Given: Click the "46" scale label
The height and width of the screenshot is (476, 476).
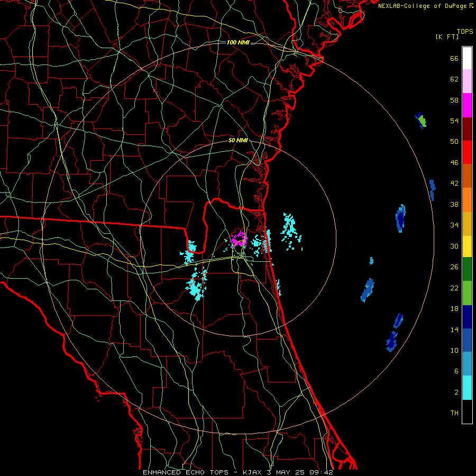Looking at the screenshot, I should [x=454, y=163].
